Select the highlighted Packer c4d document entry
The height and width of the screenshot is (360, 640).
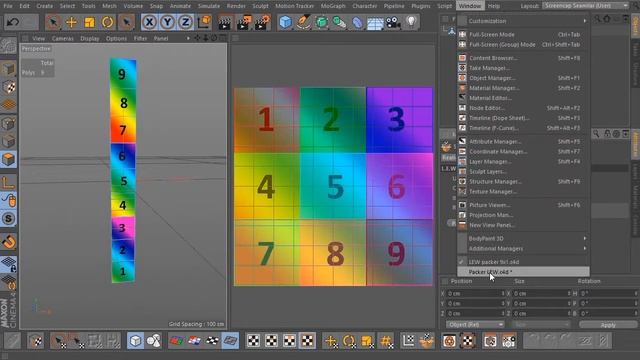[x=523, y=272]
